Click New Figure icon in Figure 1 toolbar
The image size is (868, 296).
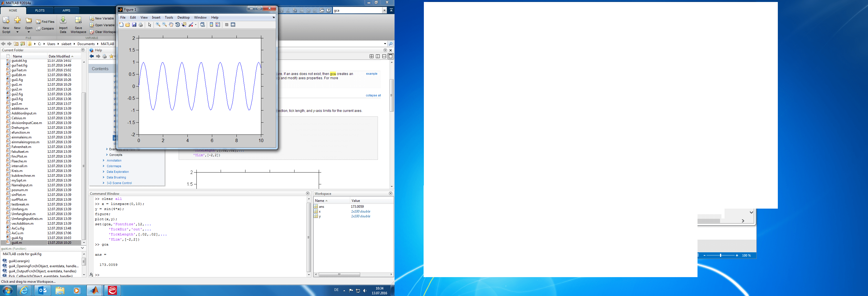(121, 25)
